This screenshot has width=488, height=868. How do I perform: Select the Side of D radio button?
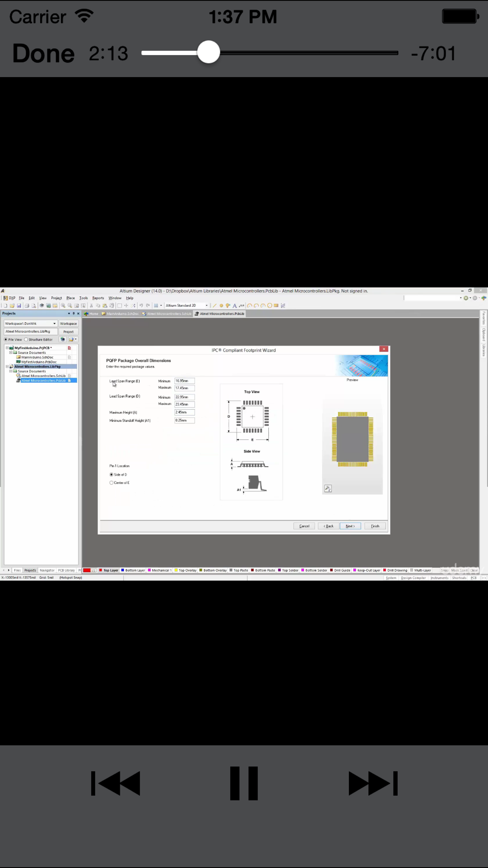[111, 475]
